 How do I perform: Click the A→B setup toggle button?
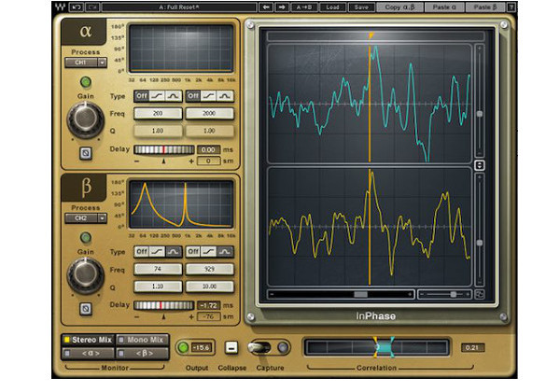point(304,7)
